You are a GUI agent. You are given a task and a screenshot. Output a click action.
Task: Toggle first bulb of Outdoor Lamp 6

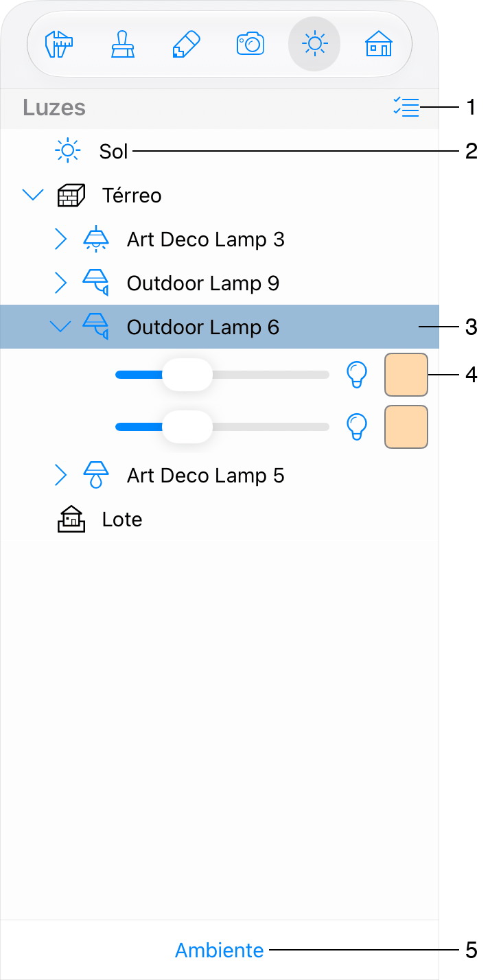[356, 375]
